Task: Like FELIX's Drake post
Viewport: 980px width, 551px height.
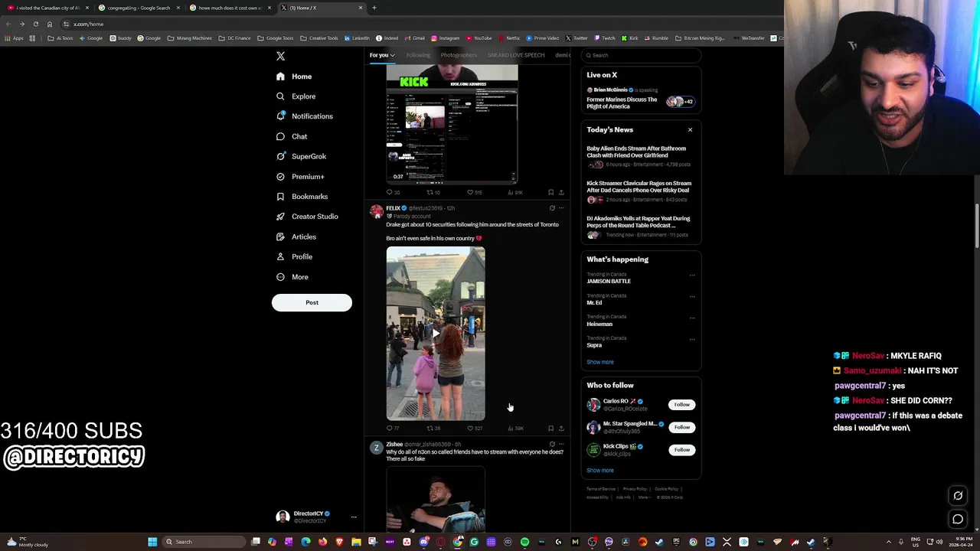Action: tap(475, 429)
